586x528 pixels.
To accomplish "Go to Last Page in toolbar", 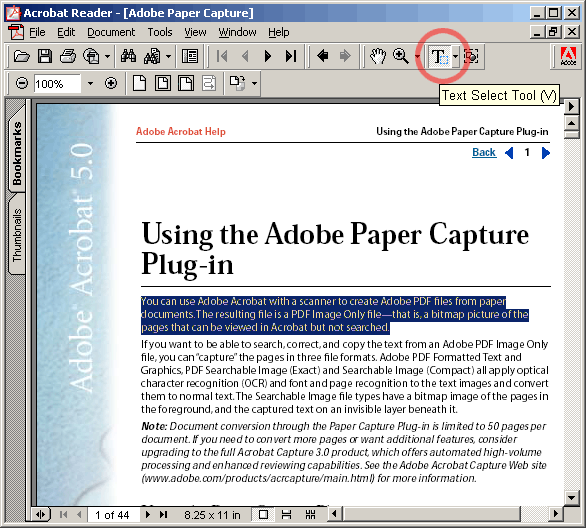I will click(291, 57).
